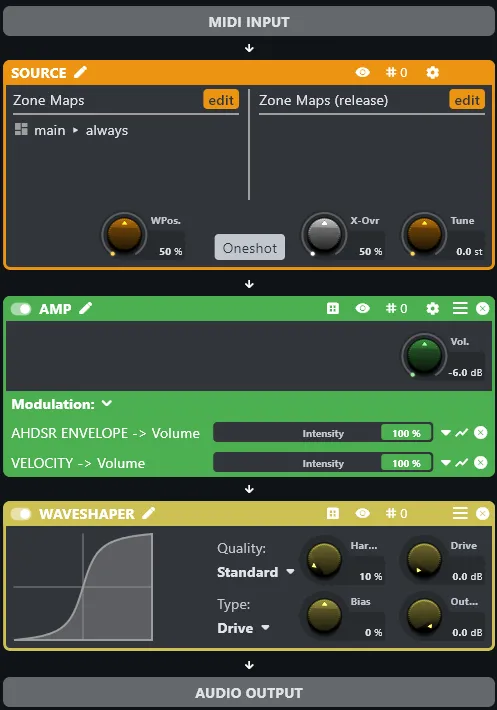Screen dimensions: 497x710
Task: Click the Tune knob
Action: pyautogui.click(x=424, y=235)
